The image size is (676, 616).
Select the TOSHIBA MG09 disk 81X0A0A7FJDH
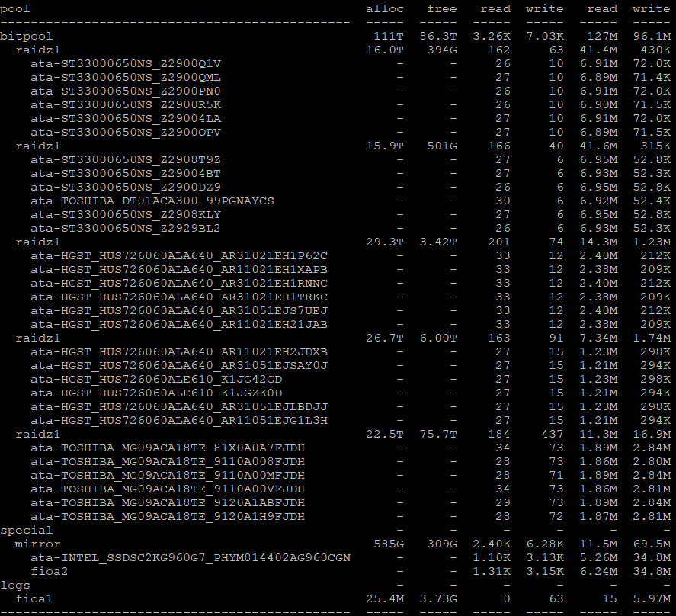point(167,448)
